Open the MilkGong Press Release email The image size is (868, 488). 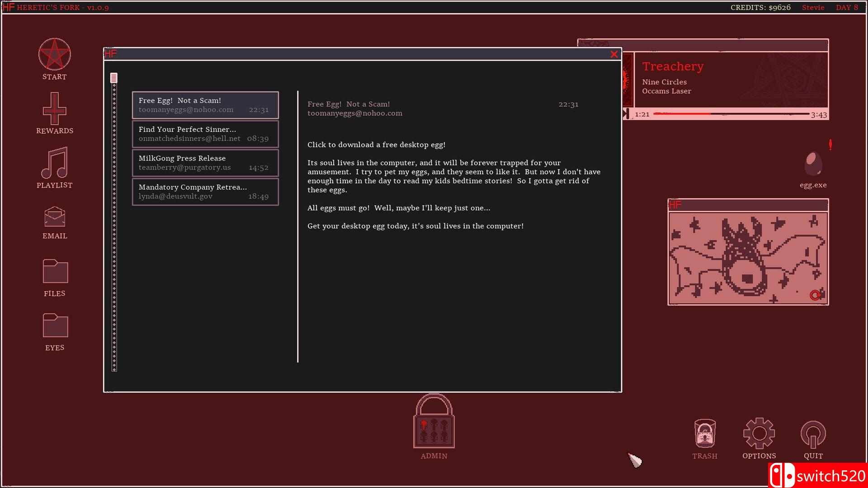click(205, 163)
